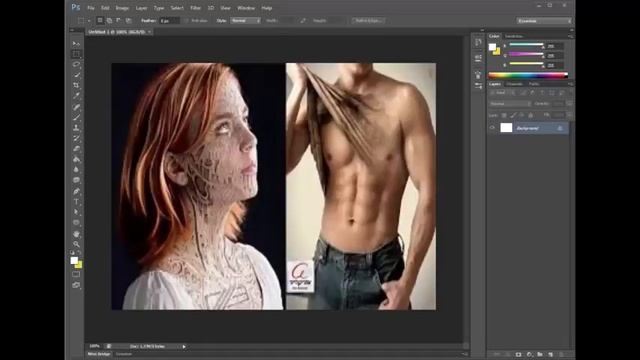Select the Quick Selection tool
The width and height of the screenshot is (640, 360).
[x=76, y=75]
